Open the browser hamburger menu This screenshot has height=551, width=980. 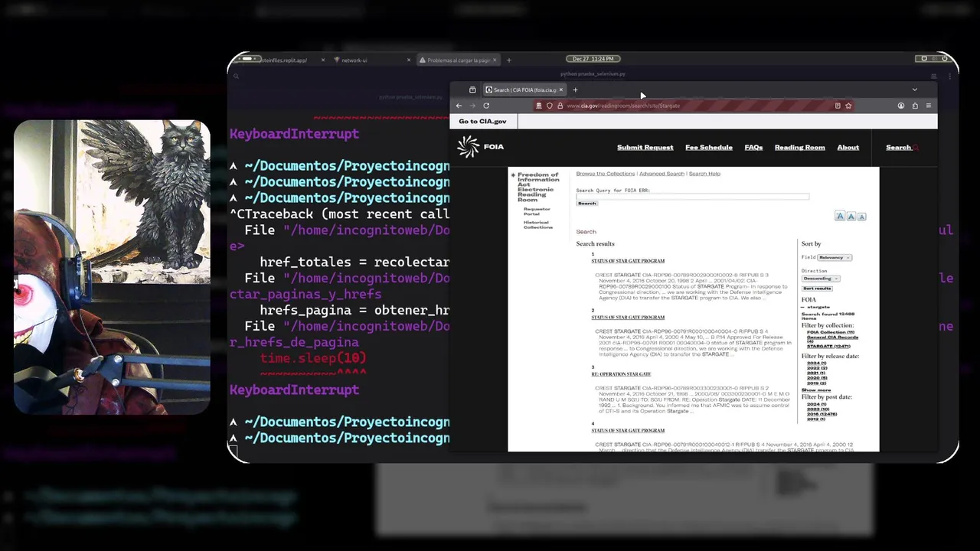point(929,106)
